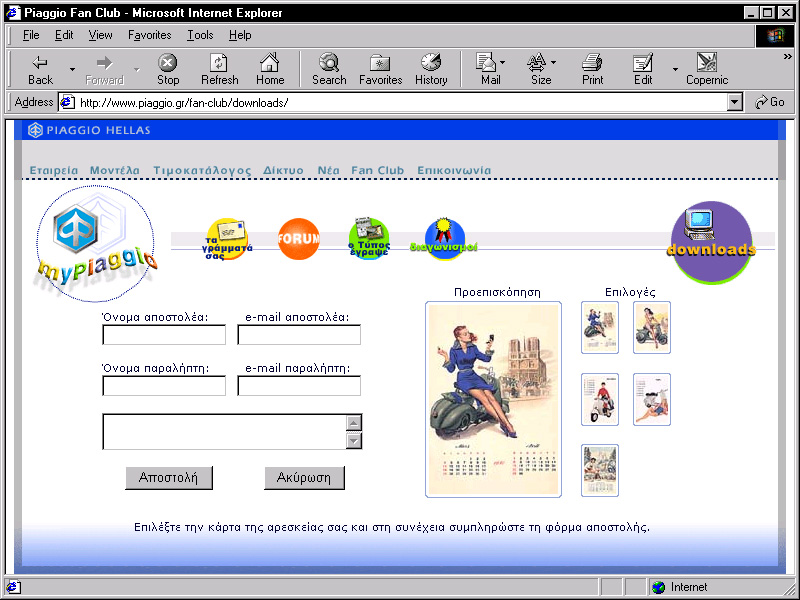Open the Fan Club navigation link

click(378, 170)
